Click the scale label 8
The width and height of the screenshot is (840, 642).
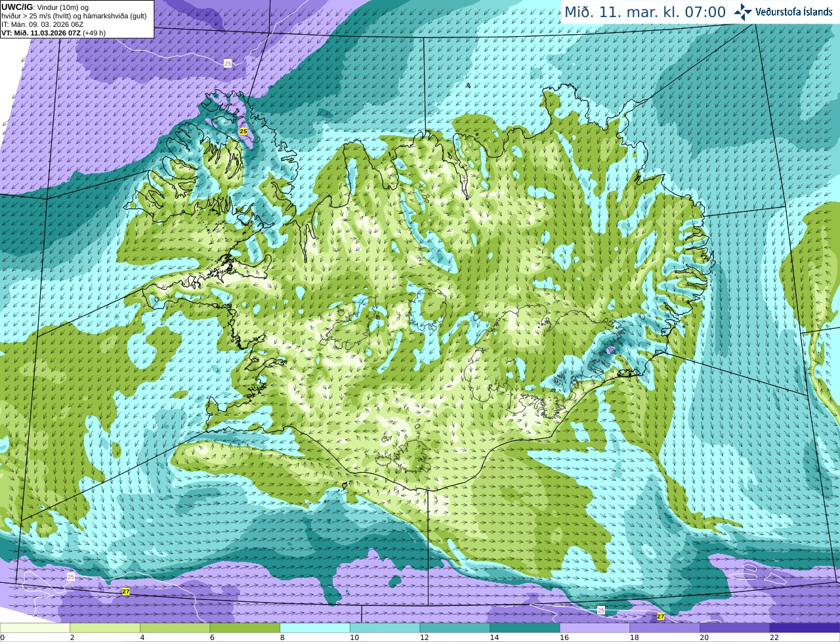coord(282,637)
